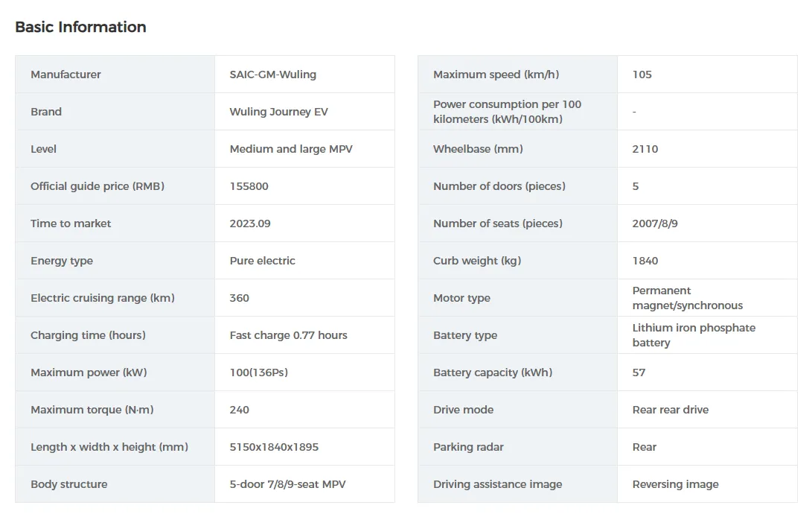Screen dimensions: 812x520
Task: Click the Rear rear drive value
Action: click(670, 410)
